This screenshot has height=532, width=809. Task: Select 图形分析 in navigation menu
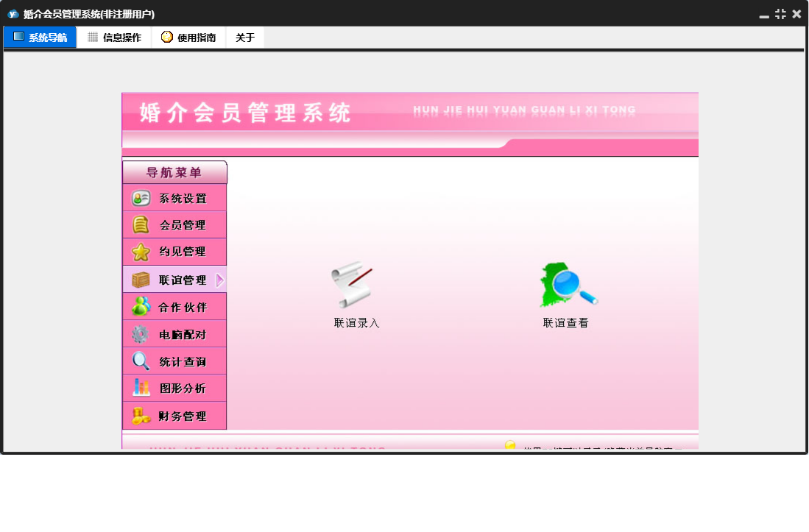174,388
